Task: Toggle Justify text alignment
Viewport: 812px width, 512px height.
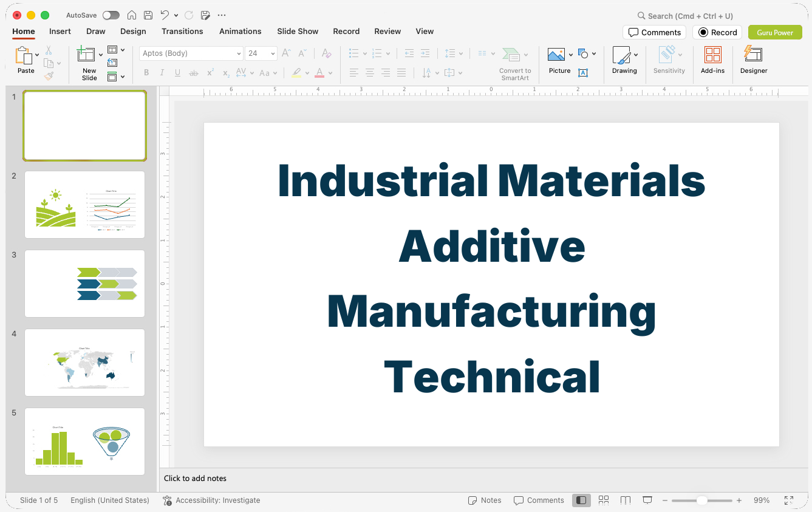Action: 401,73
